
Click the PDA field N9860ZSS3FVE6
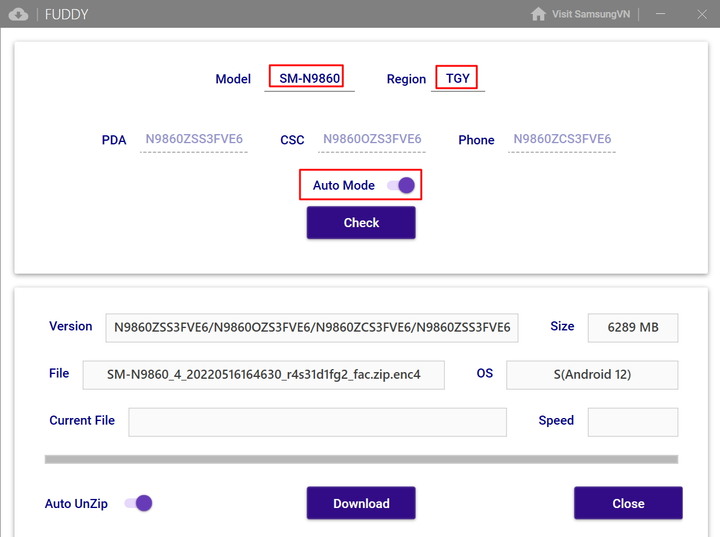pos(194,139)
